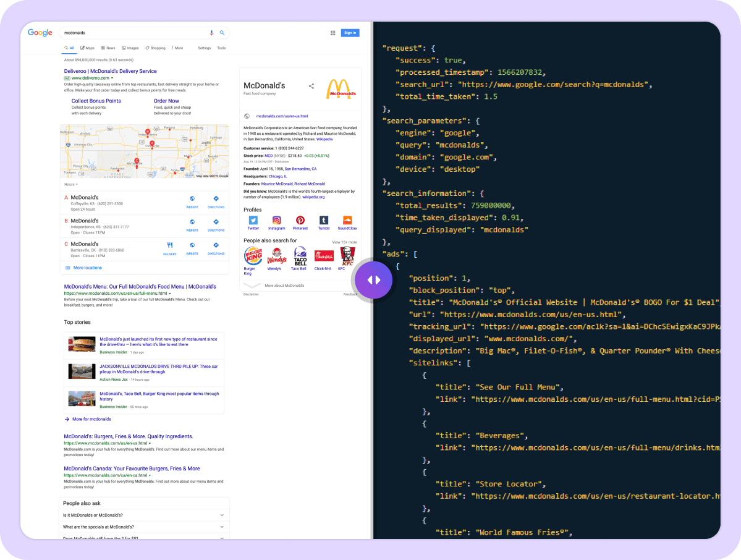Get Directions to McDonald's Bartlesville
Image resolution: width=741 pixels, height=560 pixels.
click(216, 248)
